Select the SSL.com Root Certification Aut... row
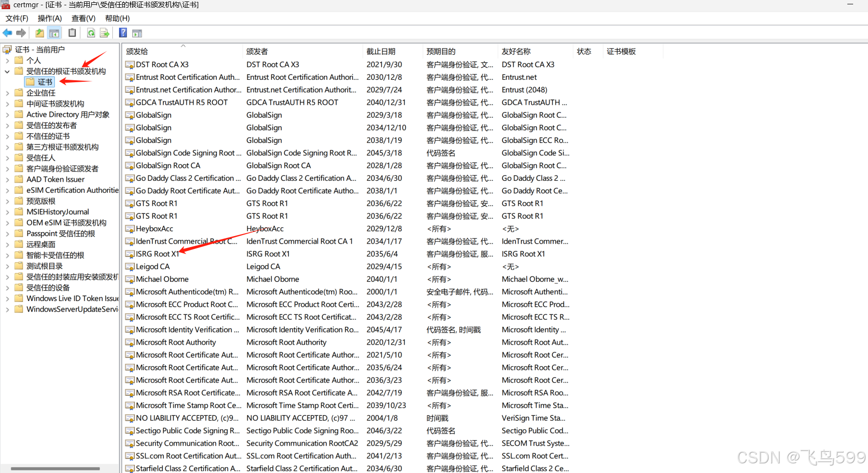 pyautogui.click(x=347, y=456)
